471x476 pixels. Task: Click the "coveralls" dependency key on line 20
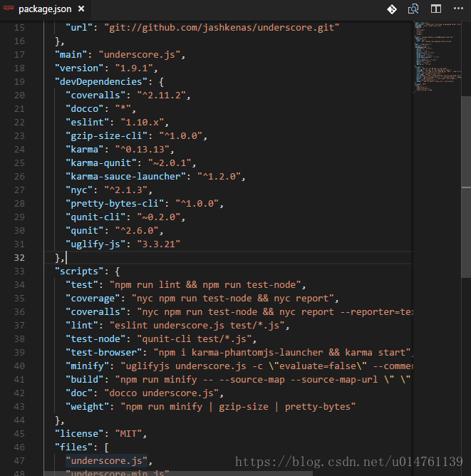tap(95, 95)
